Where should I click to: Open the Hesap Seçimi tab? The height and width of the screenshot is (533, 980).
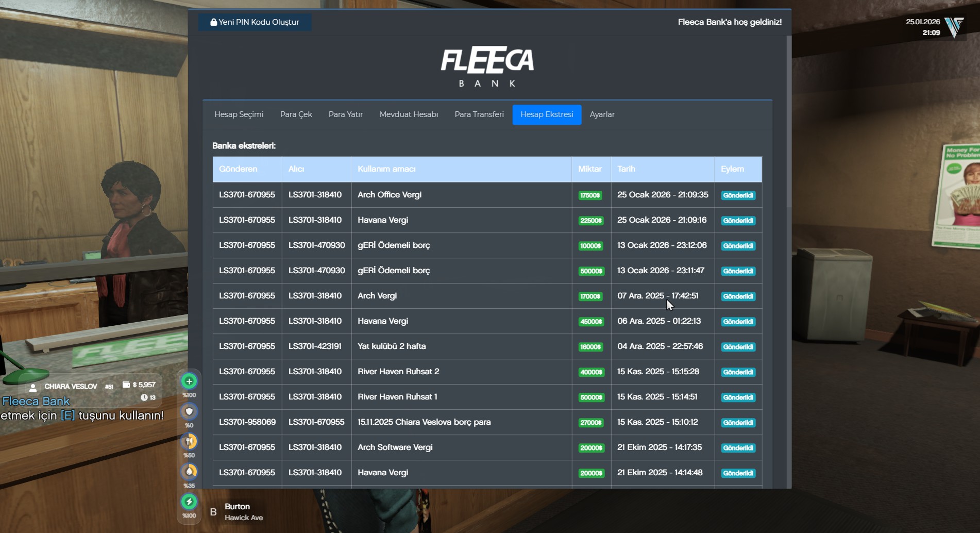coord(239,114)
